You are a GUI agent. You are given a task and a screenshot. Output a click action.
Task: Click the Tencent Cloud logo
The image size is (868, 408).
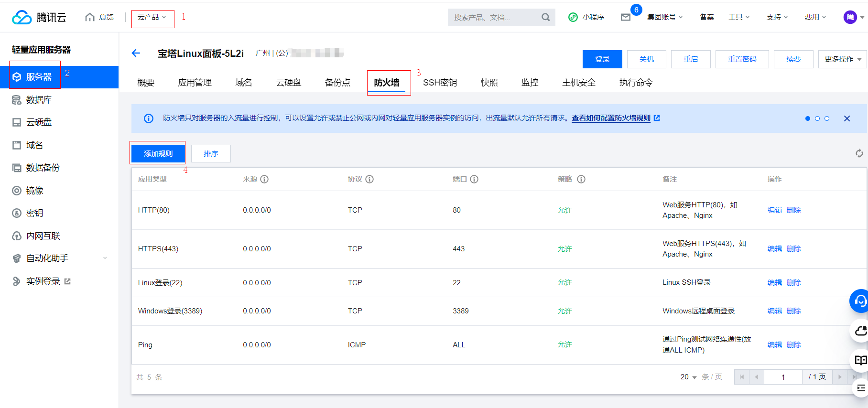click(x=39, y=17)
